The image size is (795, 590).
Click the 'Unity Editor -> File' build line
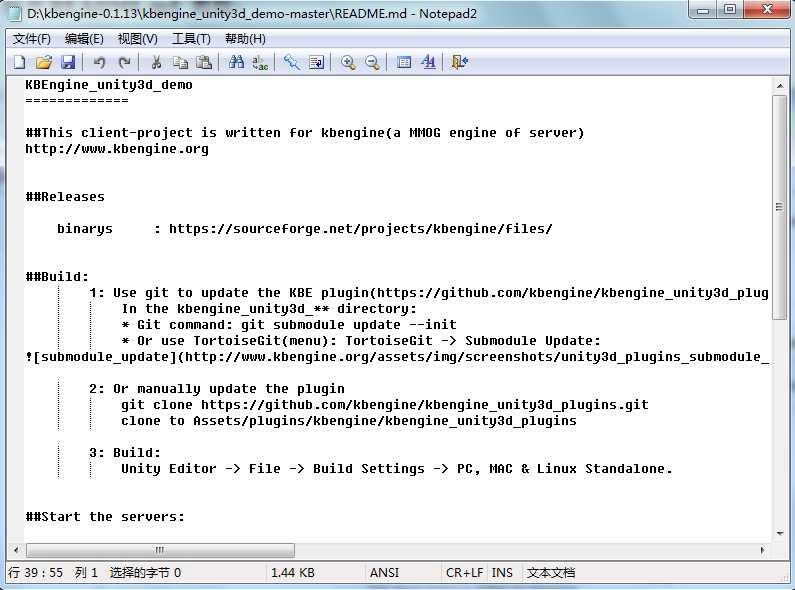396,469
